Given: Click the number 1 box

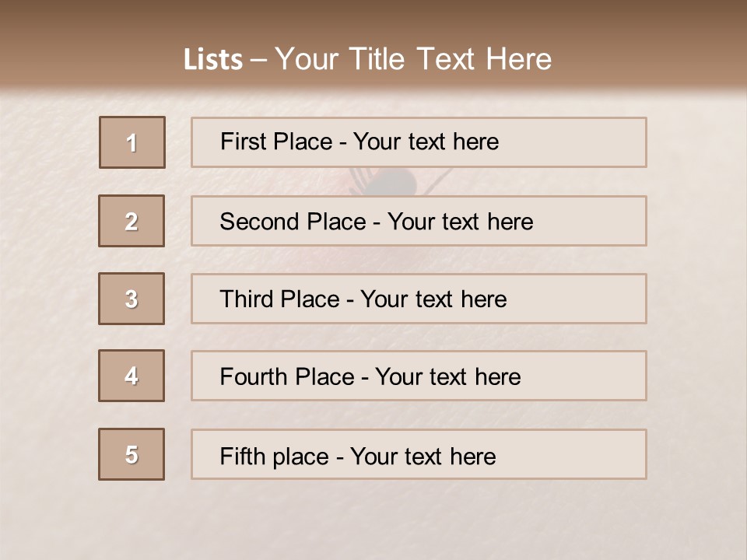Looking at the screenshot, I should click(x=132, y=142).
